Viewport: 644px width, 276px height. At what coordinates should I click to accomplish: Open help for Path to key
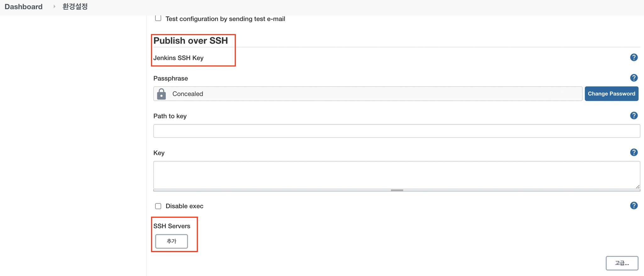pyautogui.click(x=634, y=116)
